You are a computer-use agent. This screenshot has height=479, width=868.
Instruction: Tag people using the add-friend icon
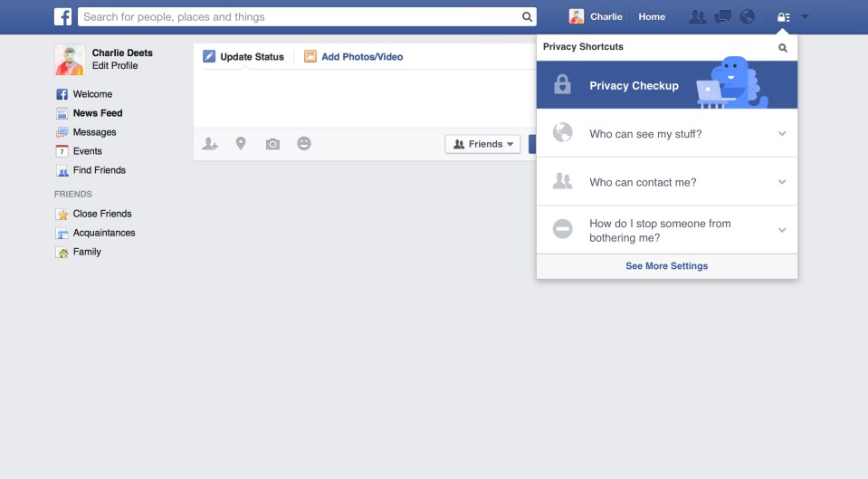pyautogui.click(x=210, y=144)
